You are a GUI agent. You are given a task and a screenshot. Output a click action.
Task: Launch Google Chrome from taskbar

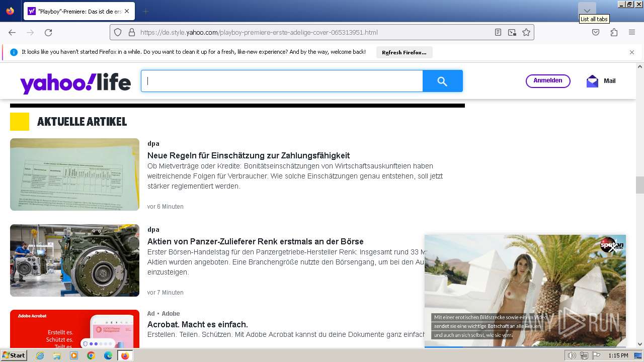click(91, 355)
